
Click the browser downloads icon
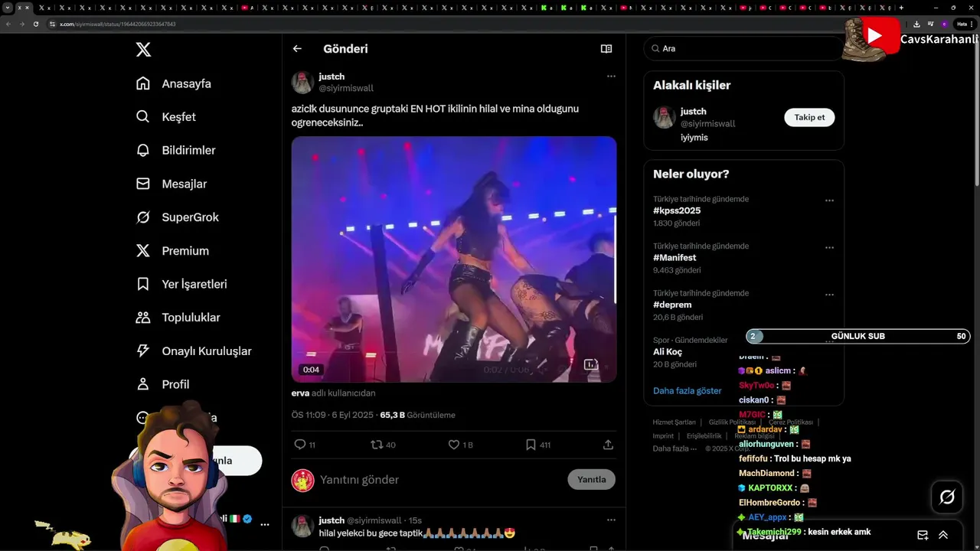(916, 24)
